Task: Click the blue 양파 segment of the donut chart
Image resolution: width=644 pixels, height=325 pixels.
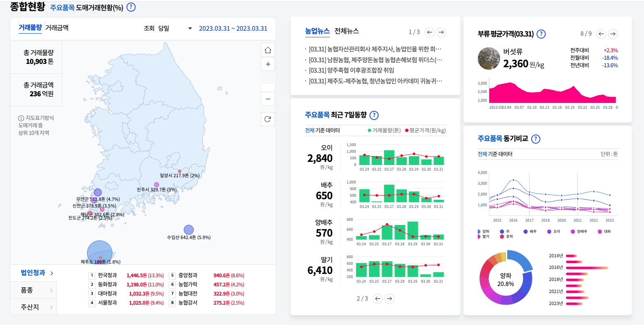Action: 520,260
